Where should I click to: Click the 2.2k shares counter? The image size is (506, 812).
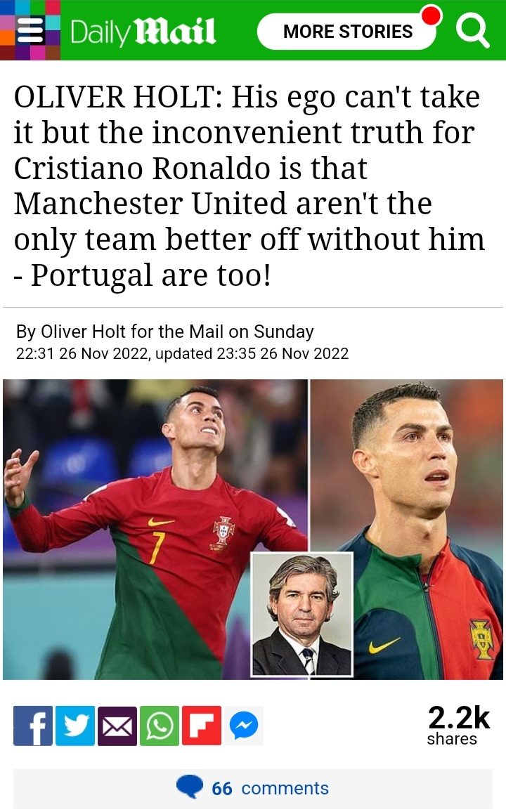pyautogui.click(x=458, y=725)
